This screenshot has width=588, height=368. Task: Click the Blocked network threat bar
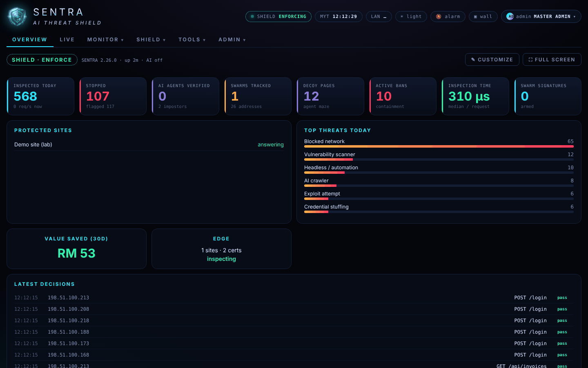[439, 146]
